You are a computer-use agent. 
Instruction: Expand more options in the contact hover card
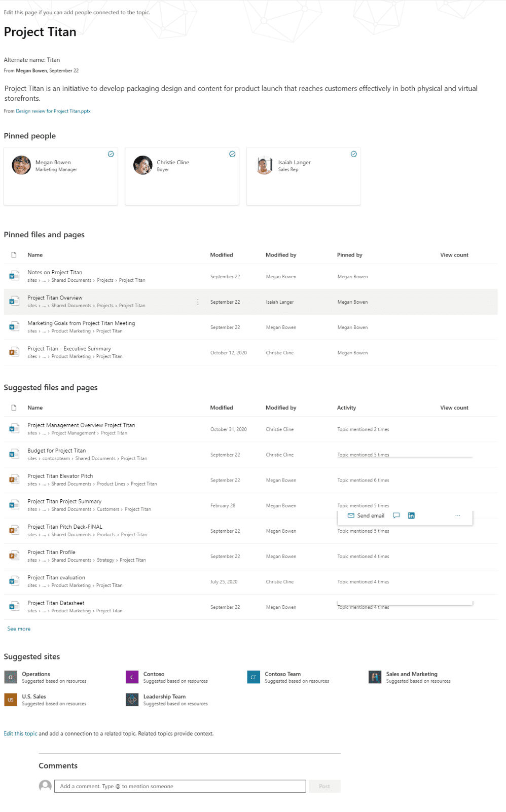[x=457, y=515]
